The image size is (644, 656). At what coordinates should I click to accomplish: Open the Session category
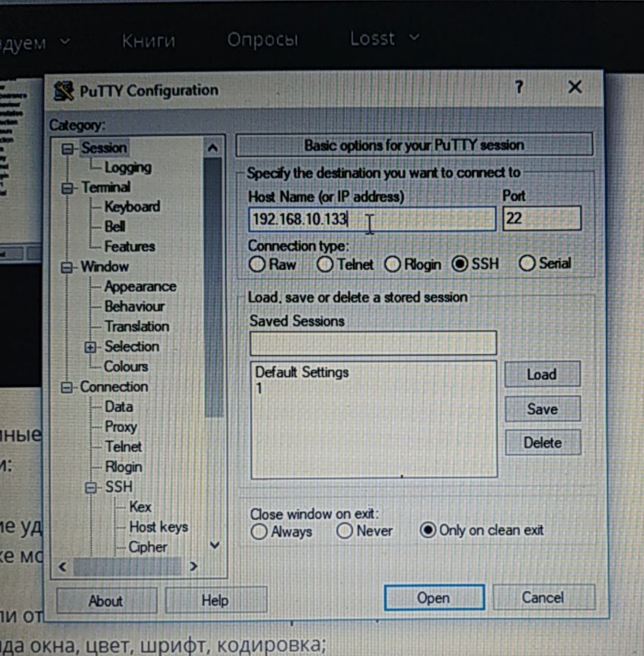coord(104,148)
